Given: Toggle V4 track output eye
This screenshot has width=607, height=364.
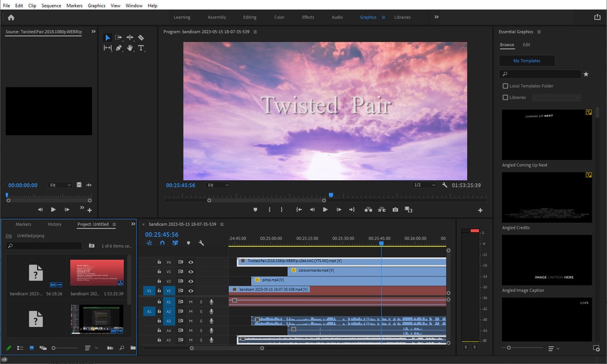Looking at the screenshot, I should (x=191, y=262).
